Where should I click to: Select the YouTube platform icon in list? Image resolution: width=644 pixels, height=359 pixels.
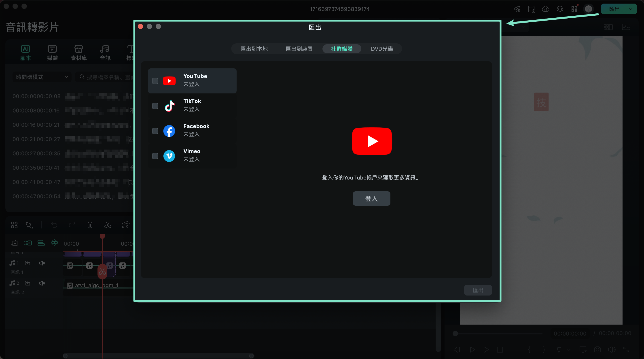point(169,81)
